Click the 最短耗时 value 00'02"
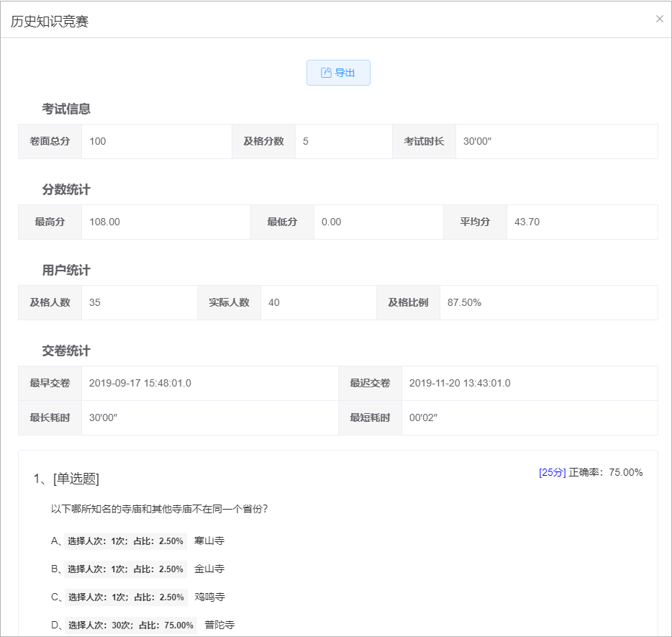Image resolution: width=672 pixels, height=637 pixels. click(x=423, y=417)
